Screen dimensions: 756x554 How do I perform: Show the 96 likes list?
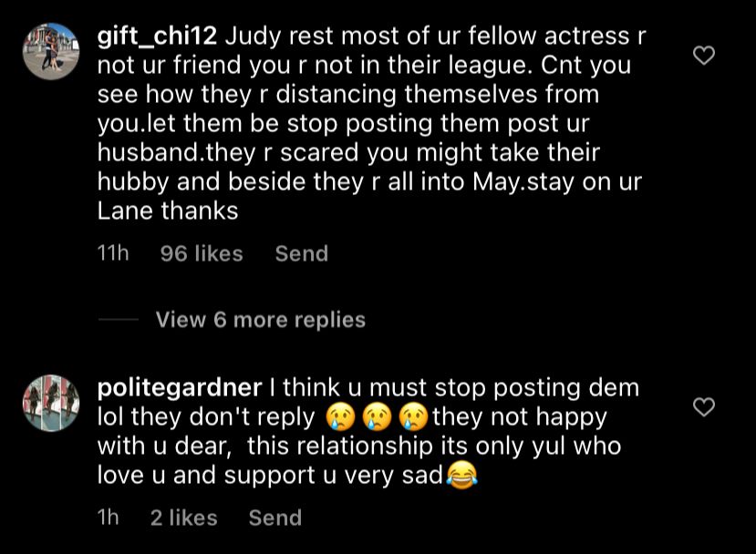[x=202, y=253]
